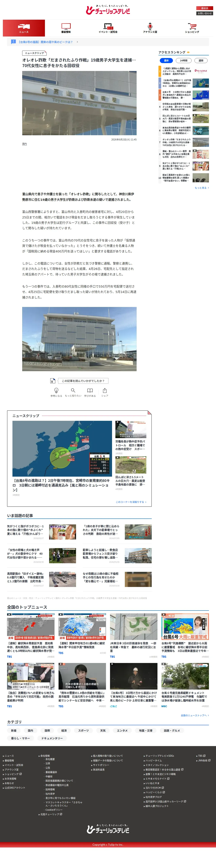Open ranking item 1 about 2階建て建物 fire
This screenshot has height=868, width=216.
[x=184, y=71]
